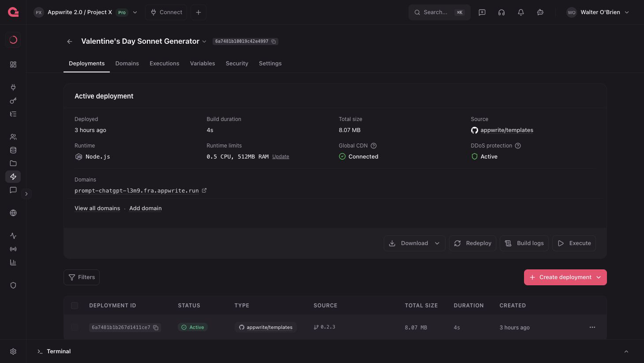Select the lightning bolt Functions icon in the sidebar
Viewport: 644px width, 363px height.
tap(13, 177)
